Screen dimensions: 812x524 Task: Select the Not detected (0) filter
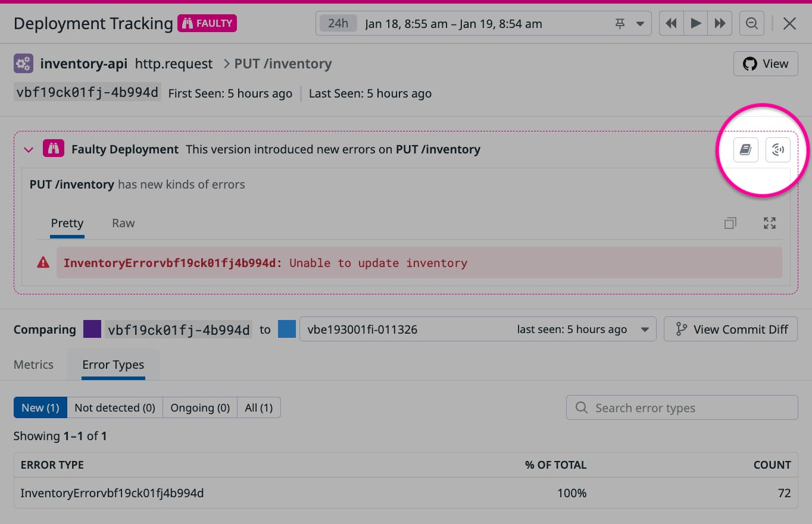click(114, 407)
